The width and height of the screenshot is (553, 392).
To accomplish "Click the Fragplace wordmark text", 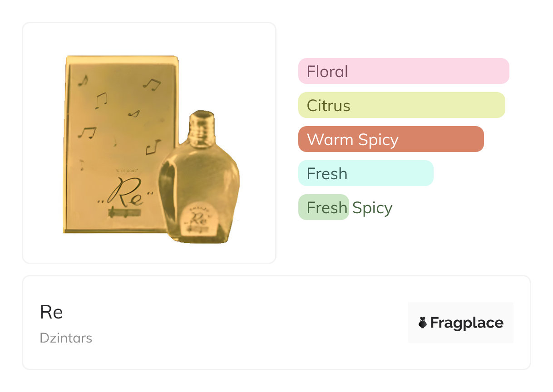I will tap(467, 323).
